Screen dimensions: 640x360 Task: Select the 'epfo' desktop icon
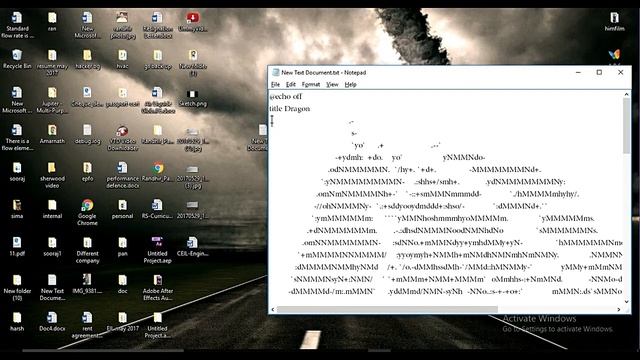point(87,171)
